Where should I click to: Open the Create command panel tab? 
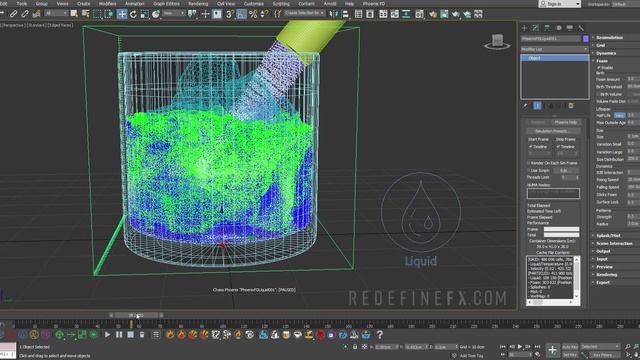(524, 28)
